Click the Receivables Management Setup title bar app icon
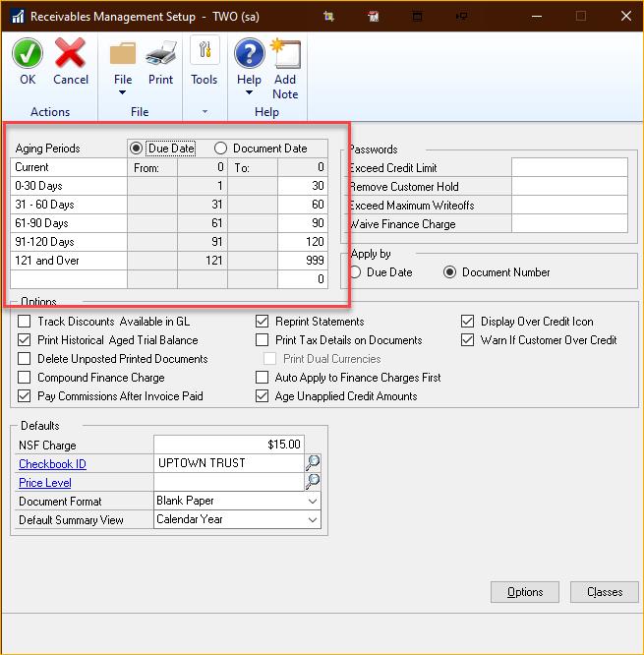The image size is (644, 655). (17, 17)
